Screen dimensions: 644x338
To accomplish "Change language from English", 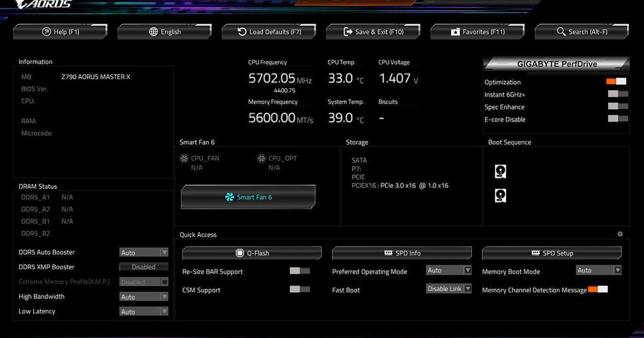I will [165, 32].
